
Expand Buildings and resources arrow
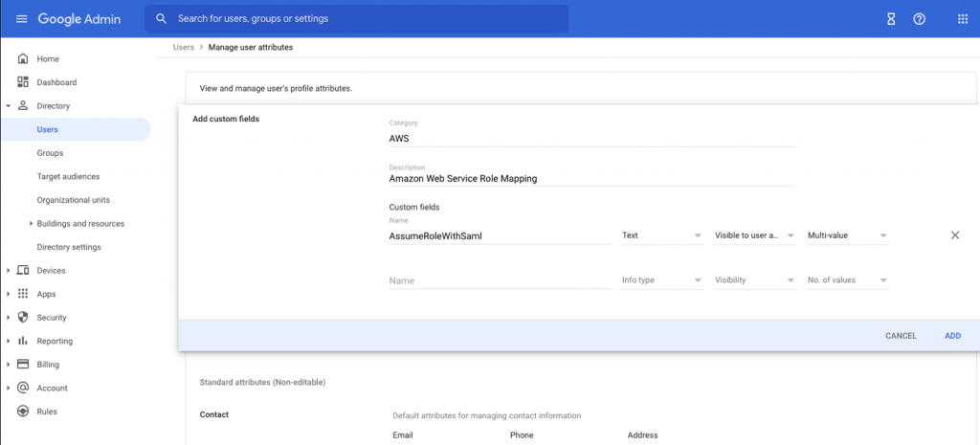32,224
